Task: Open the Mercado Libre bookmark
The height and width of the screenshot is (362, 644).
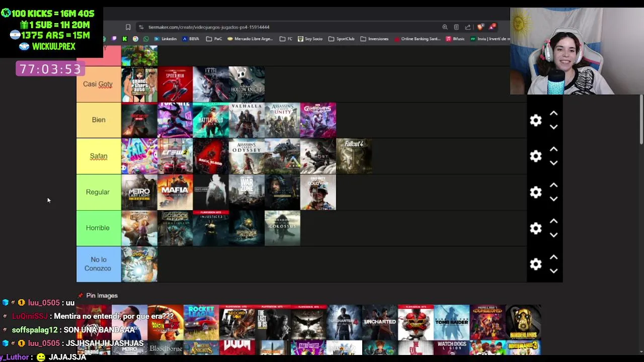Action: coord(250,39)
